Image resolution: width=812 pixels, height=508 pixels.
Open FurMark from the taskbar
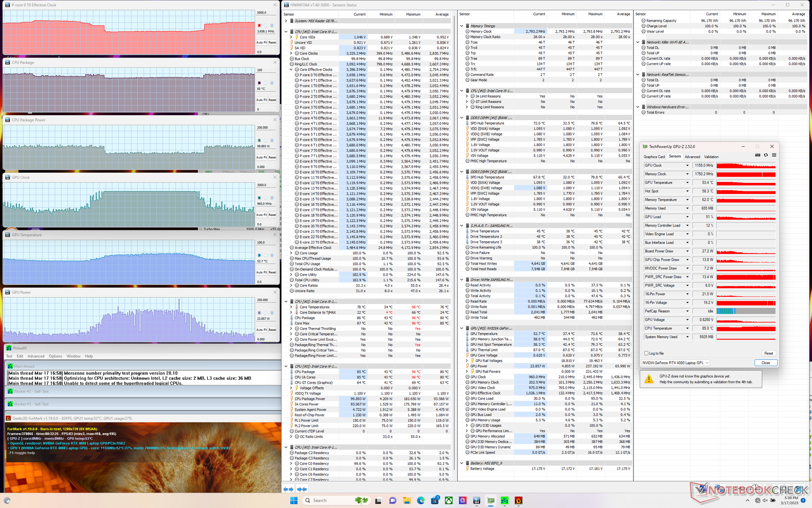[x=518, y=500]
